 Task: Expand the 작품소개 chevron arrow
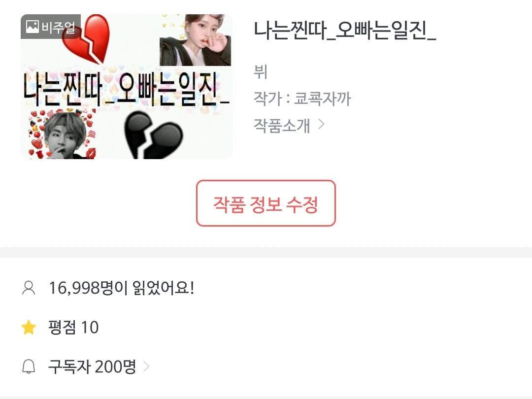[321, 125]
